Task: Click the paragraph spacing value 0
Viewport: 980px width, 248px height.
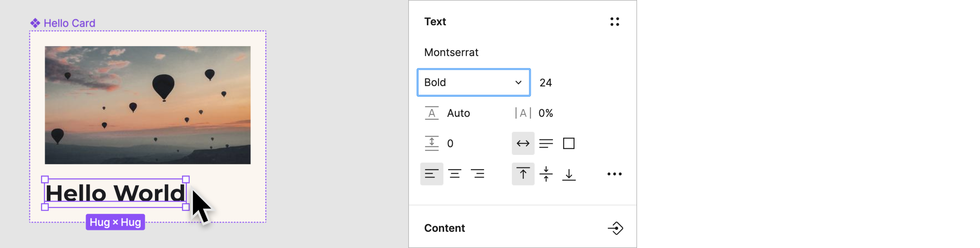Action: (450, 143)
